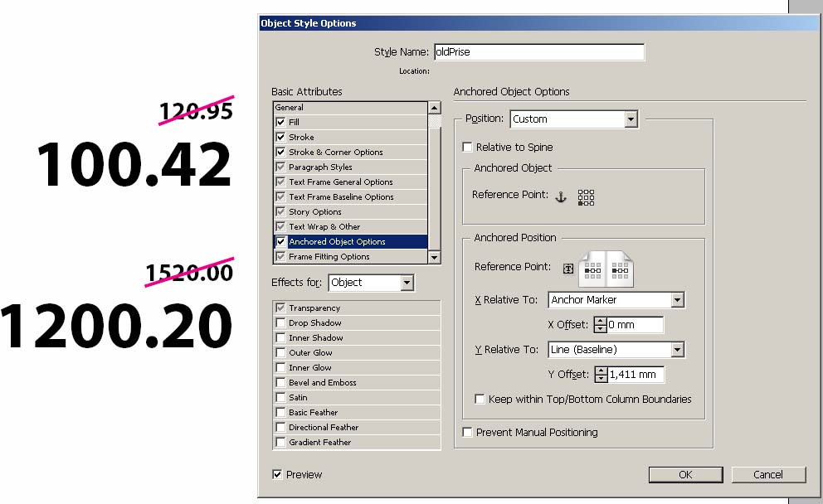
Task: Select Paragraph Styles list item
Action: pyautogui.click(x=351, y=167)
